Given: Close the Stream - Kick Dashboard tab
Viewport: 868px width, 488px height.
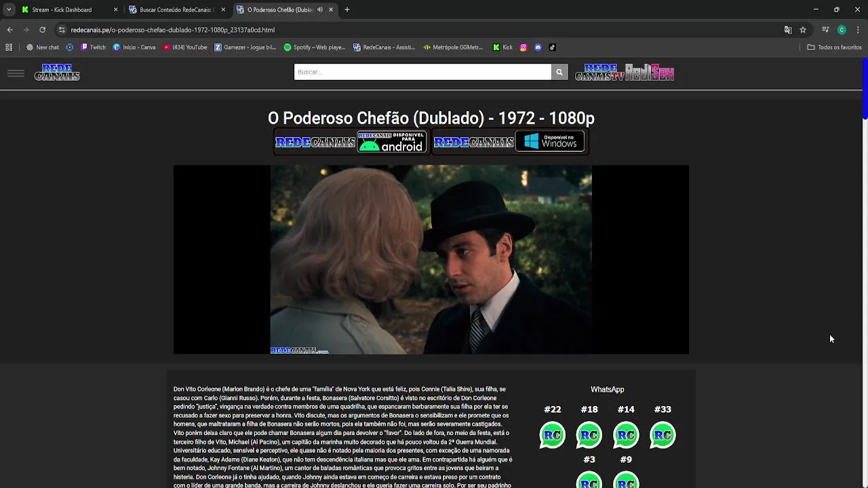Looking at the screenshot, I should (x=115, y=9).
